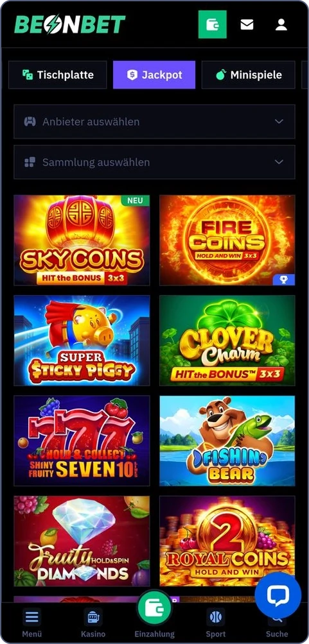The height and width of the screenshot is (644, 309).
Task: Open the Sport section icon
Action: click(x=216, y=617)
